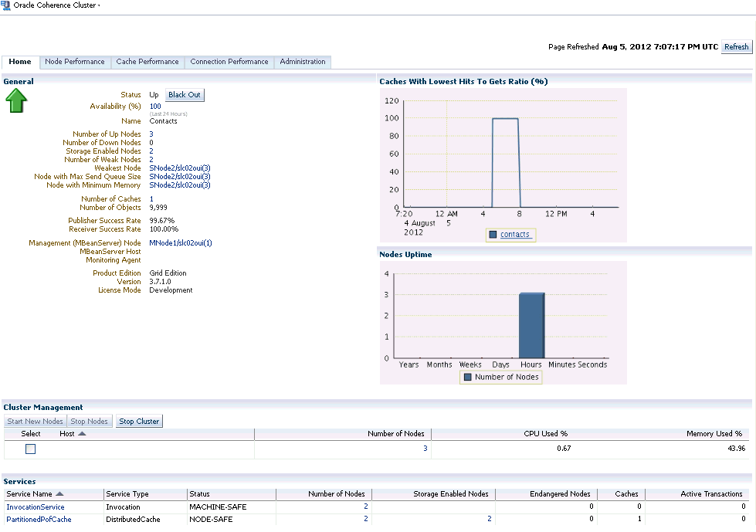Open PartitionedPofCache Number of Nodes link

366,519
